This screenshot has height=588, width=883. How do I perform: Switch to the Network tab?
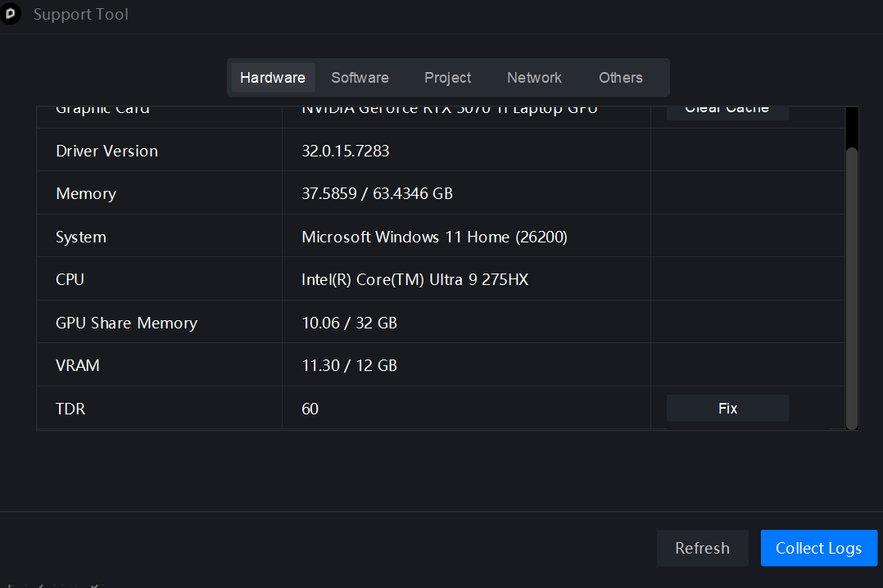(534, 78)
